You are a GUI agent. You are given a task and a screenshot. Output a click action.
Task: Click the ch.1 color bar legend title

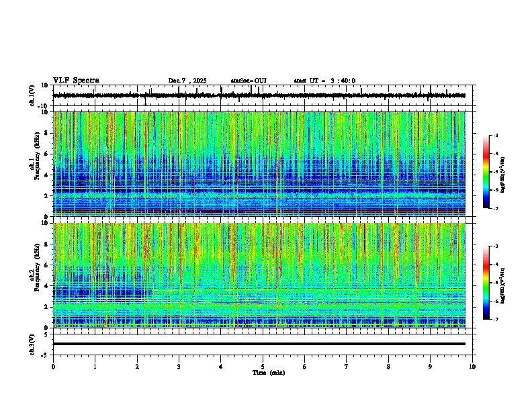tap(503, 175)
